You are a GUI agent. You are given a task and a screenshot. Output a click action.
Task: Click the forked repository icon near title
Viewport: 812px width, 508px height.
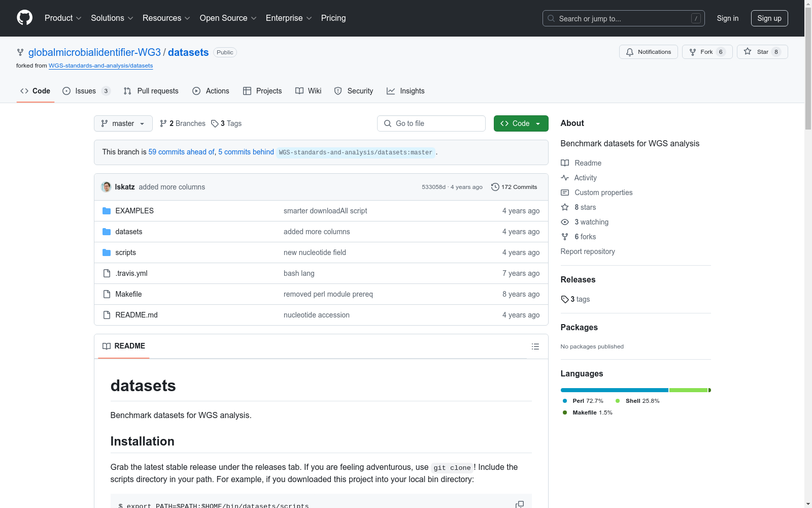(20, 52)
